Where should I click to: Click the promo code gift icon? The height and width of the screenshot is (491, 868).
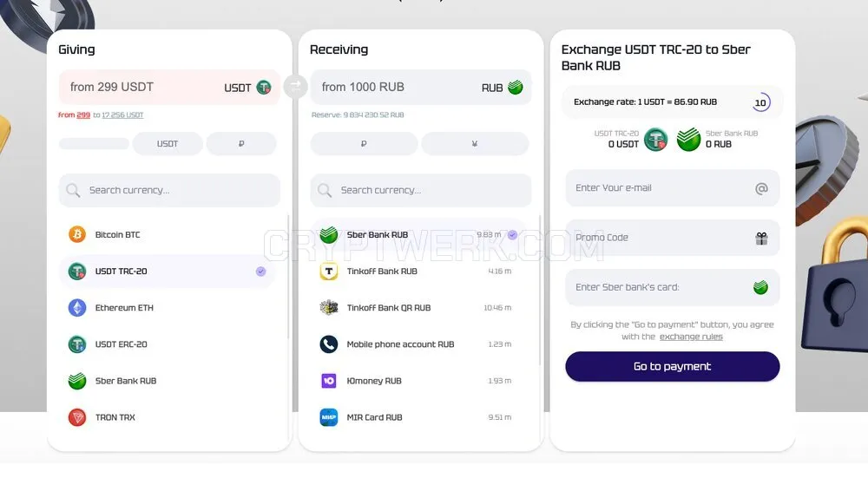pos(762,238)
